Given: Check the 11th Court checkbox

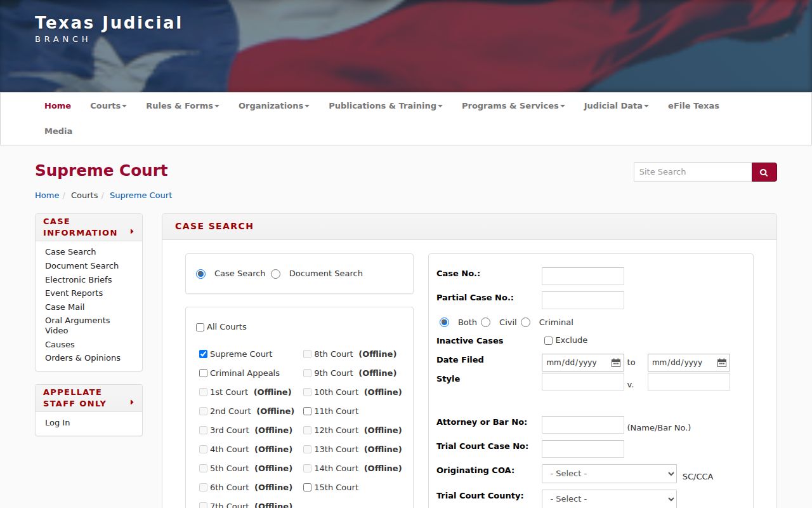Looking at the screenshot, I should point(308,411).
